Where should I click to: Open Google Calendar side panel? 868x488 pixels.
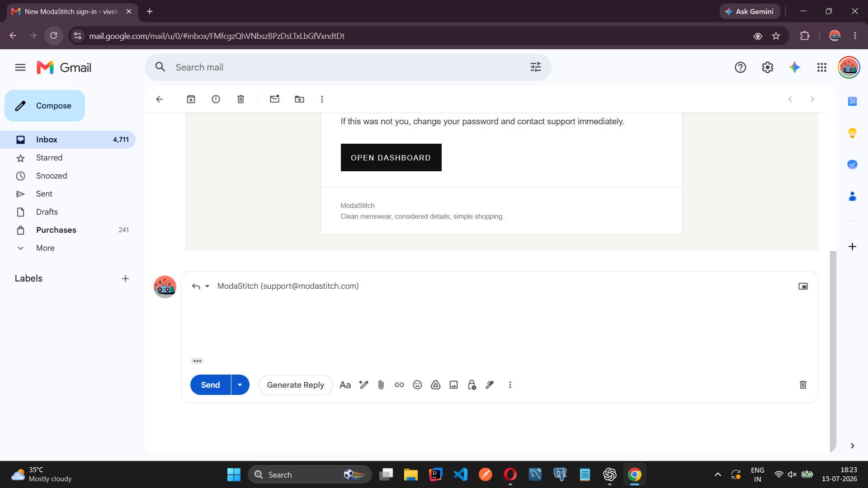point(852,101)
